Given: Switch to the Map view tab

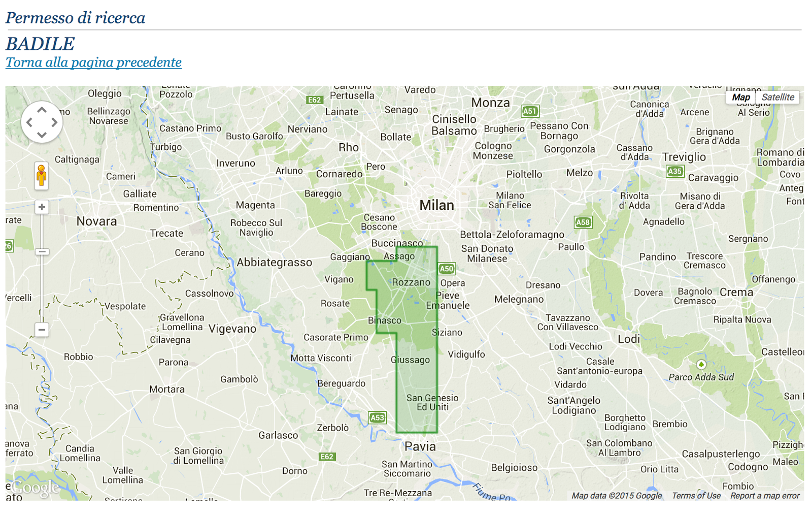Looking at the screenshot, I should click(741, 97).
